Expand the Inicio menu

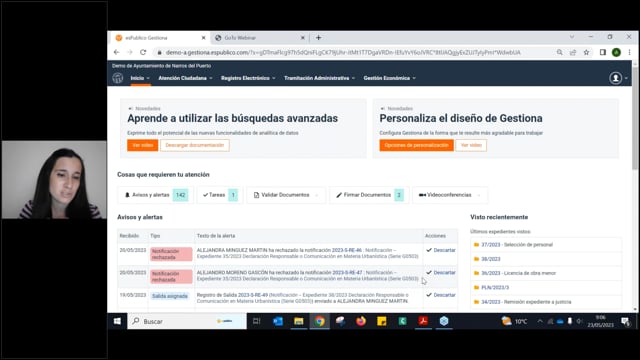point(140,78)
